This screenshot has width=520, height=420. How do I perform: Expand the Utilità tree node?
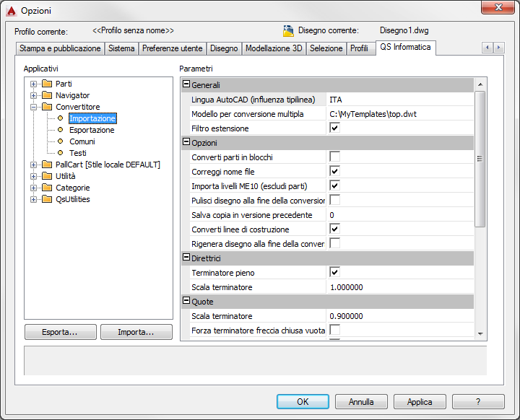click(x=33, y=176)
